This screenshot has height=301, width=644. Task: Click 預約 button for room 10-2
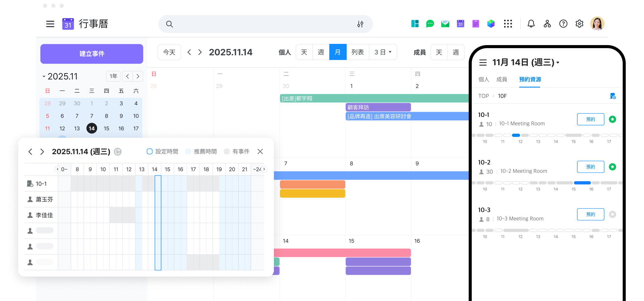(x=590, y=167)
